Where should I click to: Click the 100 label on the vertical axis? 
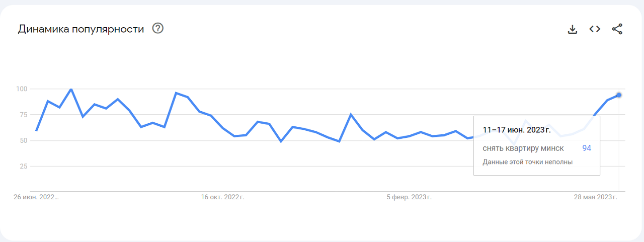pyautogui.click(x=21, y=89)
